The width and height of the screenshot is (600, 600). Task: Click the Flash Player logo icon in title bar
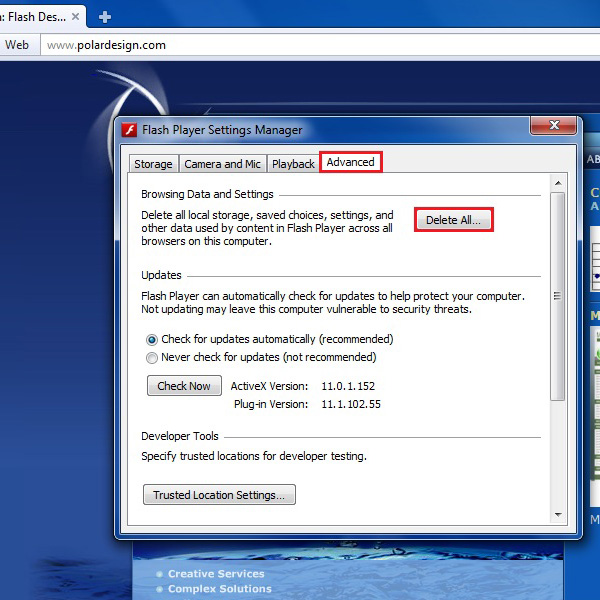129,130
